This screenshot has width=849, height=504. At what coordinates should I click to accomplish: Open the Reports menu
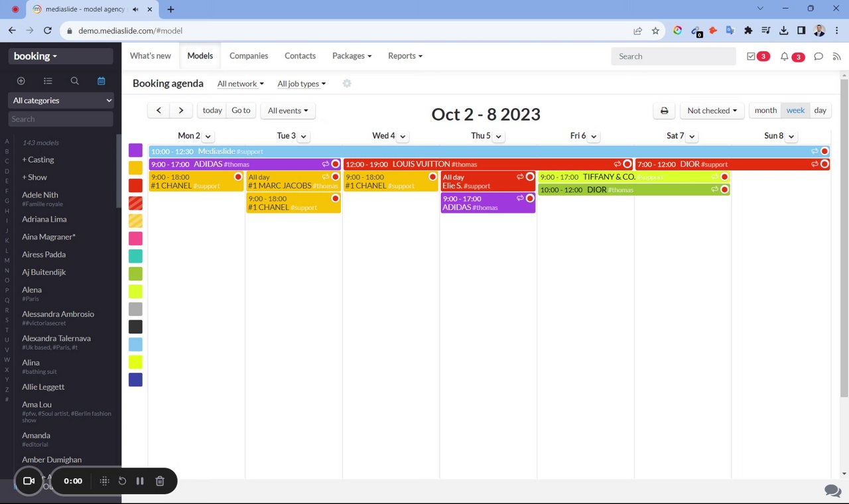[405, 56]
